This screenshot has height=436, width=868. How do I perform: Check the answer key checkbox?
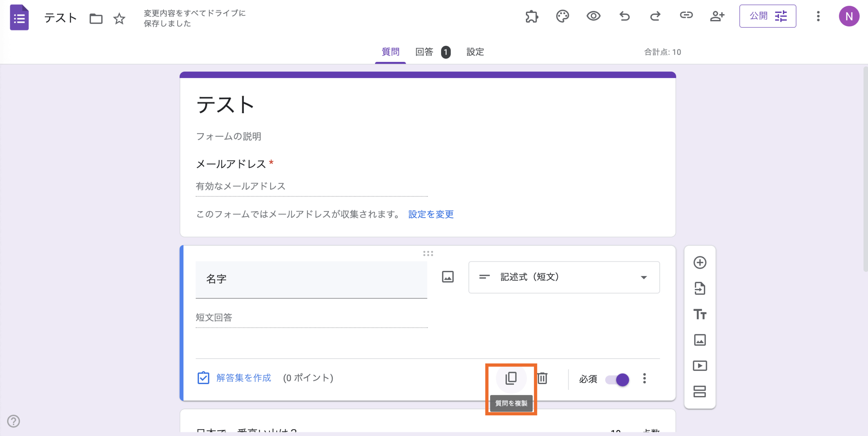(203, 377)
